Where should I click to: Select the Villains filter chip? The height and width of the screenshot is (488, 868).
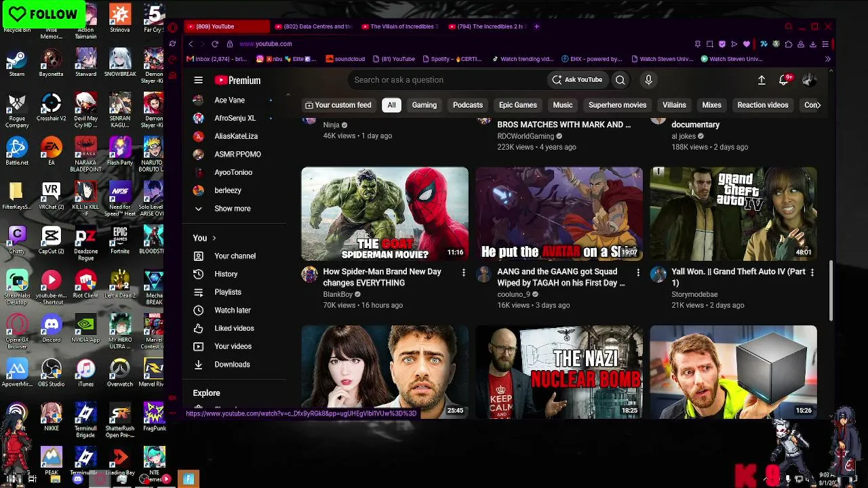click(x=674, y=105)
